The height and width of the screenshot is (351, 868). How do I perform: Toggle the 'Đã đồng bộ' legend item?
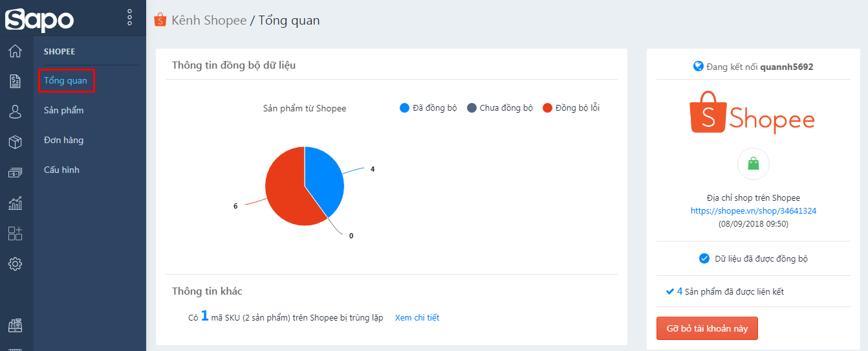coord(428,108)
